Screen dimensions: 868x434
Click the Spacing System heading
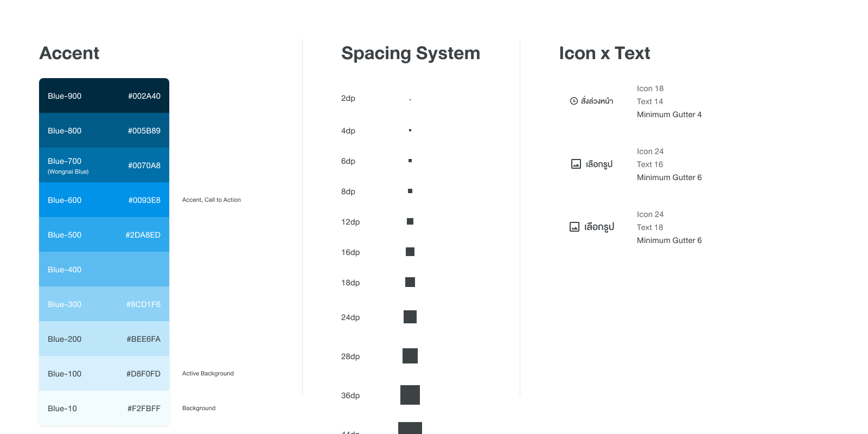411,53
